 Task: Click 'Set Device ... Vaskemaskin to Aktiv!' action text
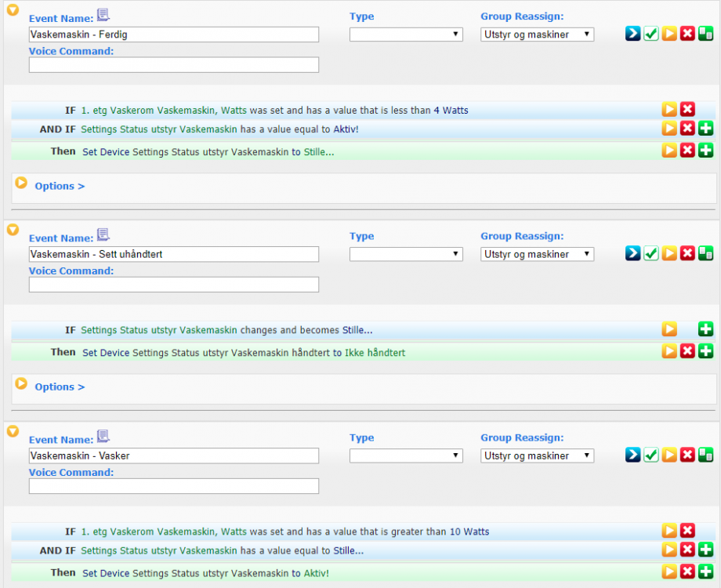coord(205,573)
